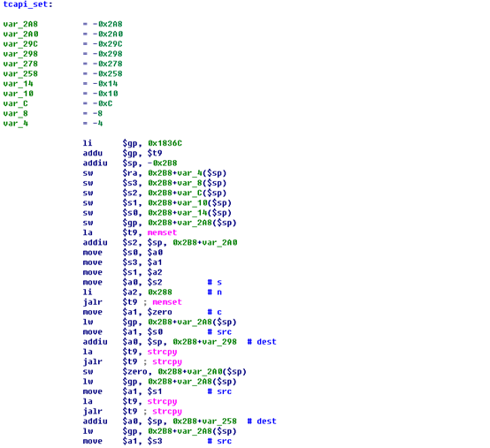490x448 pixels.
Task: Click the -0x258 offset value
Action: click(108, 73)
